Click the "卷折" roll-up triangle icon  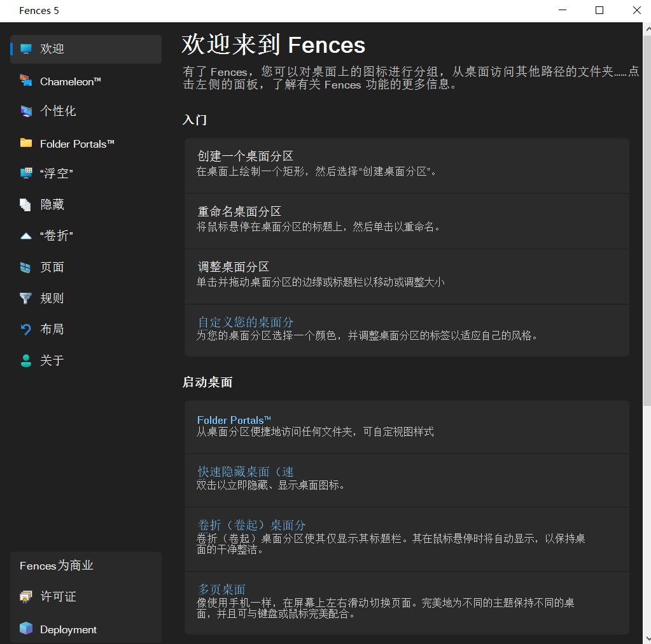pos(25,235)
